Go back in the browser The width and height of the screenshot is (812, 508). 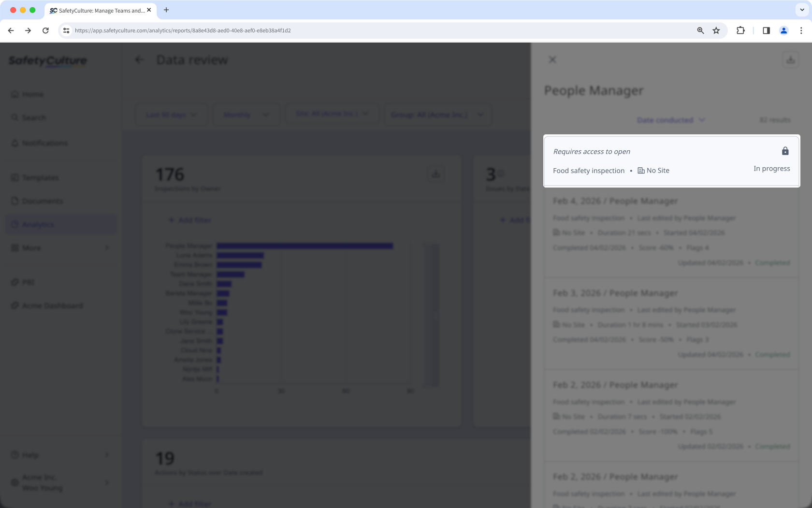(11, 30)
